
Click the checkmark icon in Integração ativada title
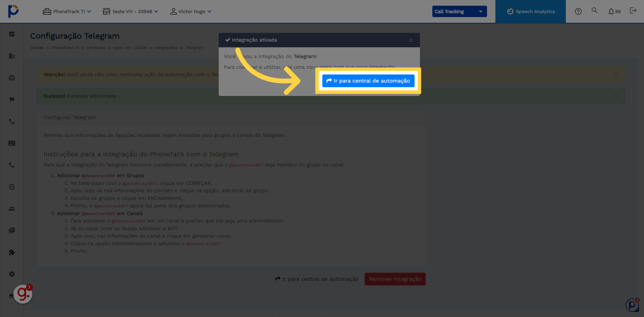point(228,40)
